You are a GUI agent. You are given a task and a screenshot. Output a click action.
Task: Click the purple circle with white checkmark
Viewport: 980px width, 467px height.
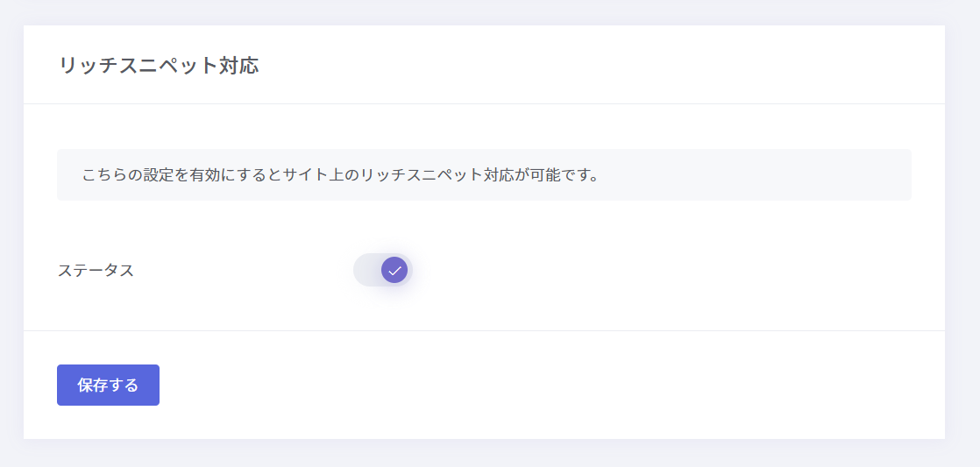pyautogui.click(x=394, y=271)
